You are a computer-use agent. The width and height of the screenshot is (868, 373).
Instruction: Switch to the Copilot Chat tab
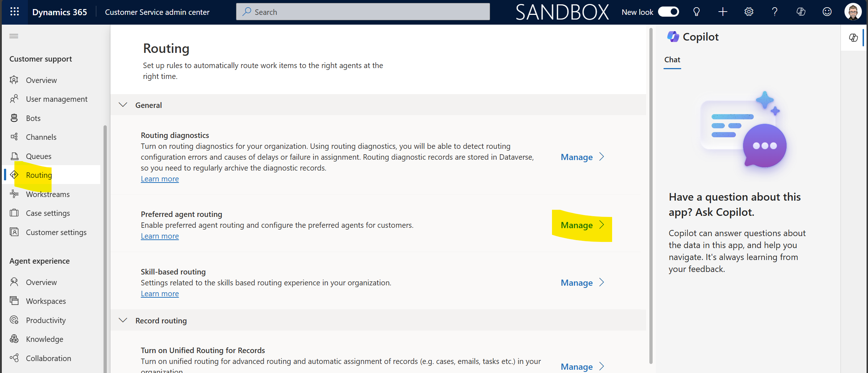[x=672, y=60]
